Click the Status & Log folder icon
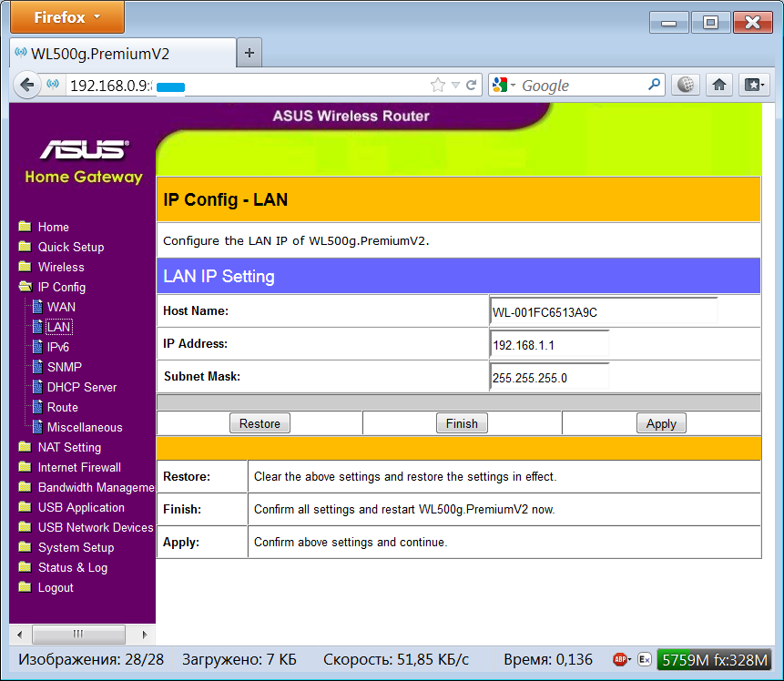This screenshot has width=784, height=681. (25, 567)
